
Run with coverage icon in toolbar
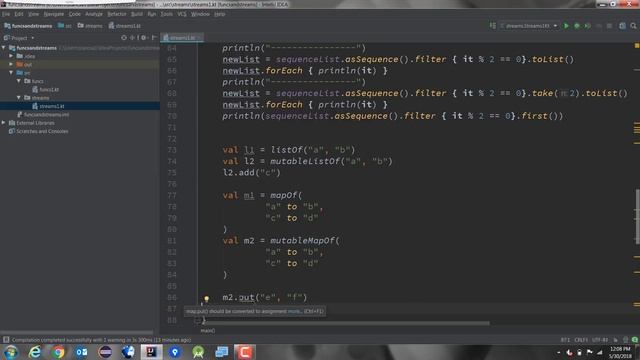click(587, 26)
